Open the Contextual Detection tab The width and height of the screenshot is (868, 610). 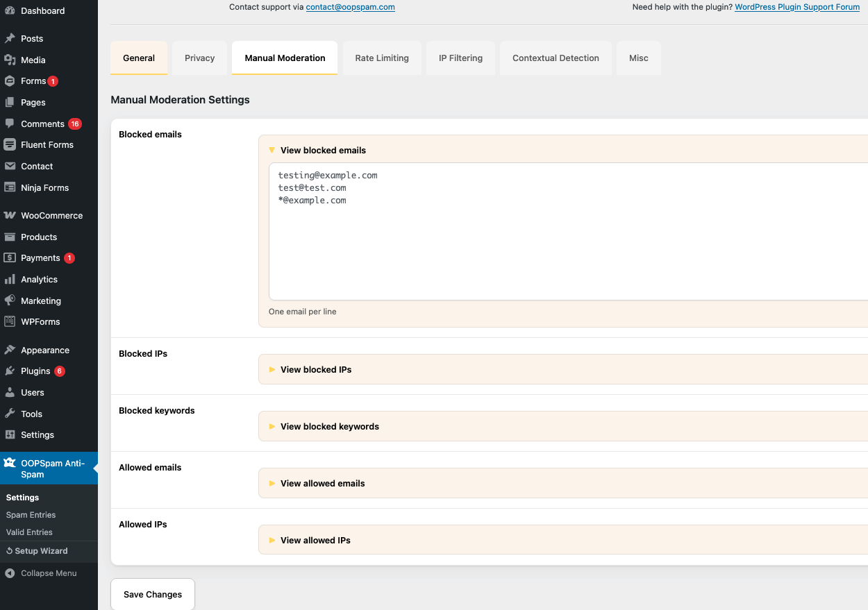(x=556, y=58)
